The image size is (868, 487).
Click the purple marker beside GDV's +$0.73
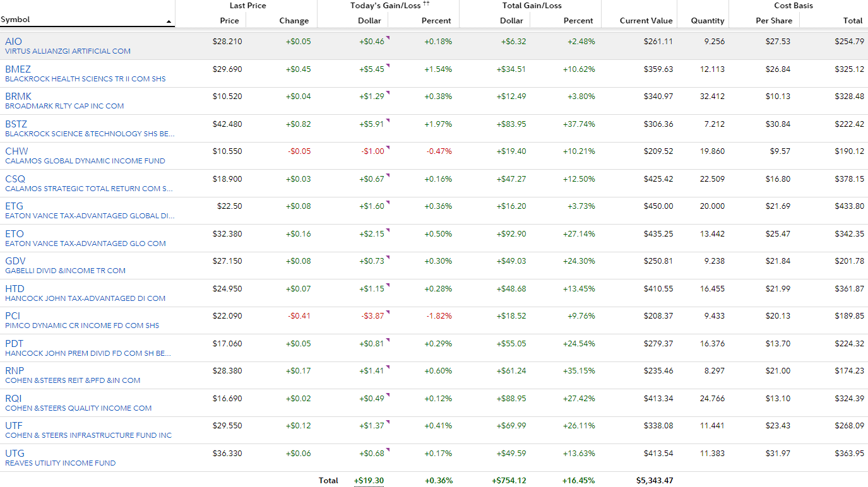point(388,257)
